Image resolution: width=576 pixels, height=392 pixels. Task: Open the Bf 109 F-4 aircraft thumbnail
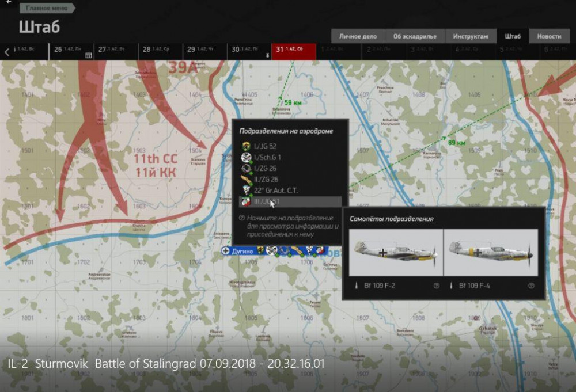click(x=491, y=253)
